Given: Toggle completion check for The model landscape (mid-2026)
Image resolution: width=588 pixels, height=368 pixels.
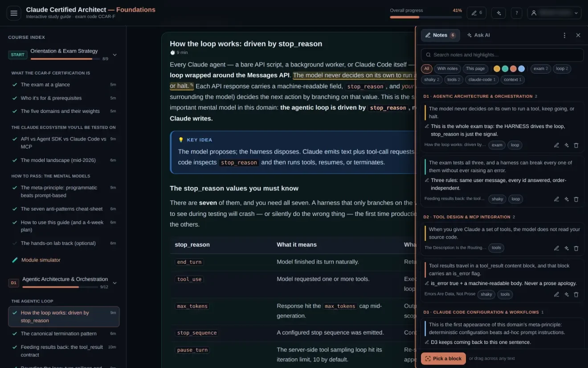Looking at the screenshot, I should (x=15, y=161).
